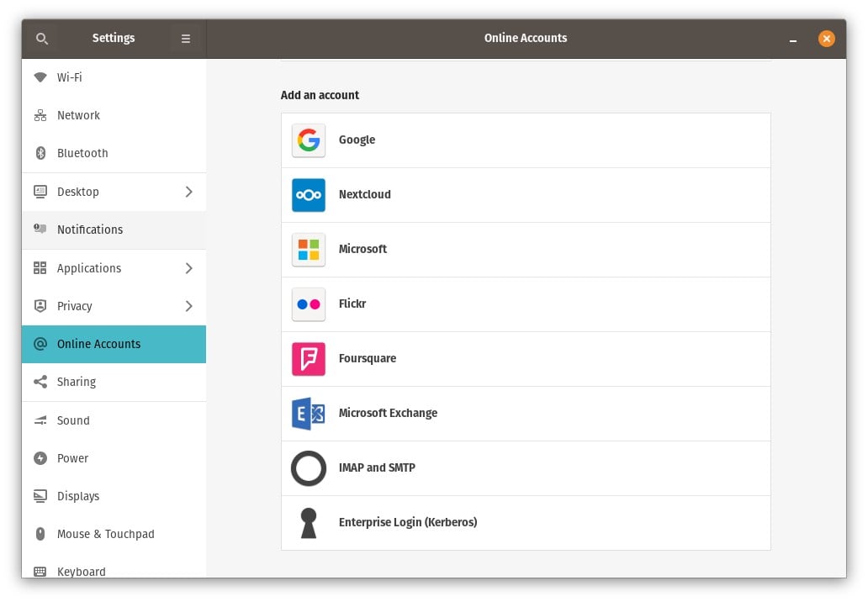This screenshot has width=868, height=602.
Task: Click the Flickr dots icon
Action: (x=309, y=304)
